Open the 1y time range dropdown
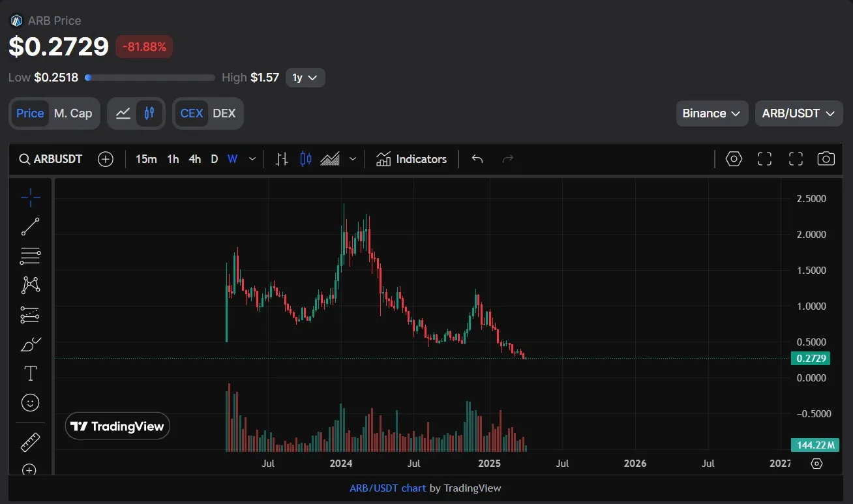This screenshot has height=504, width=853. coord(305,78)
